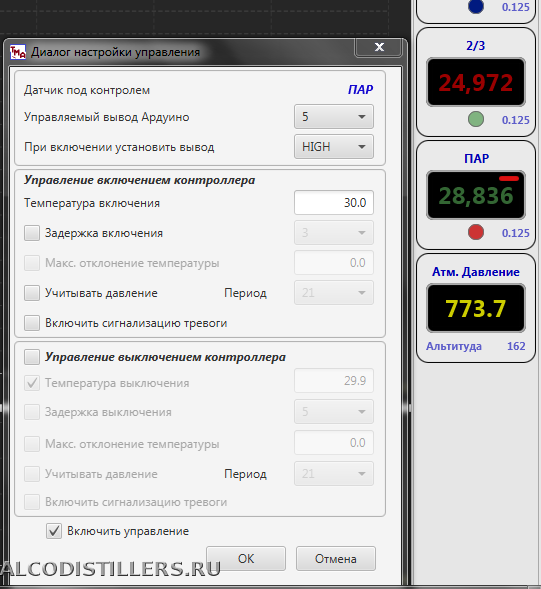Image resolution: width=541 pixels, height=589 pixels.
Task: Open the HIGH output level dropdown
Action: 334,146
